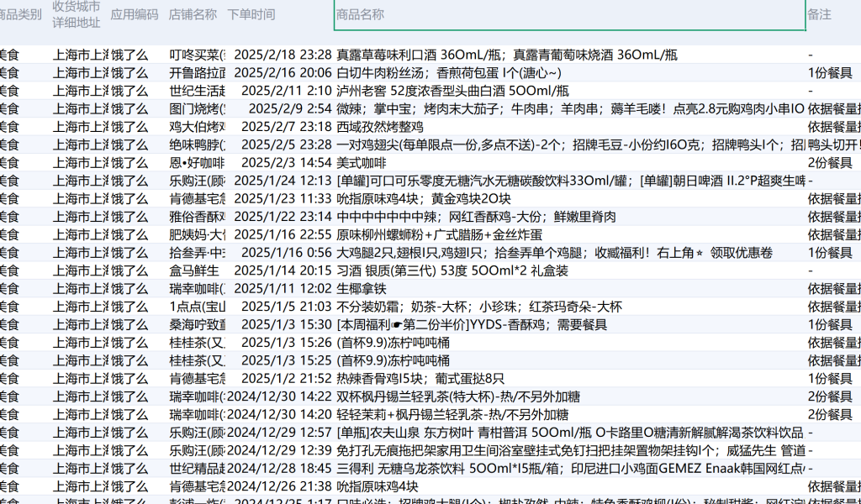
Task: Click the 收货城市 详细地址 header cell
Action: (77, 15)
